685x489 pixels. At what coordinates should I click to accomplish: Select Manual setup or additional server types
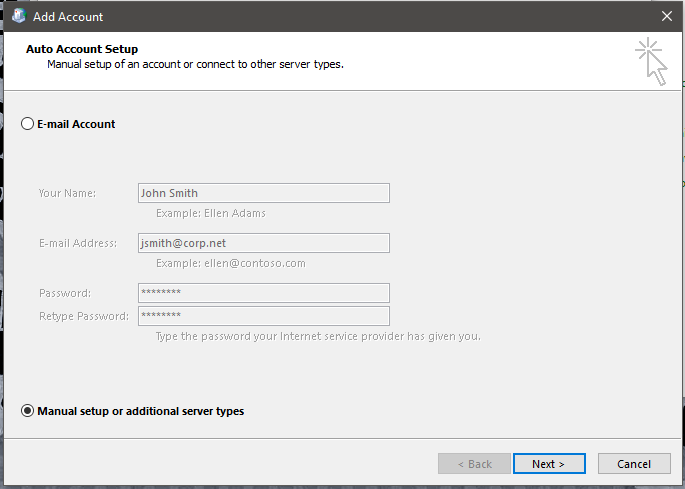[27, 411]
